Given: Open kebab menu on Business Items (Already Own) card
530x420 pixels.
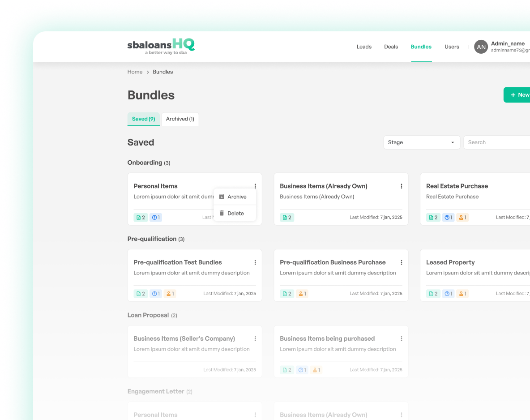Looking at the screenshot, I should pos(401,186).
